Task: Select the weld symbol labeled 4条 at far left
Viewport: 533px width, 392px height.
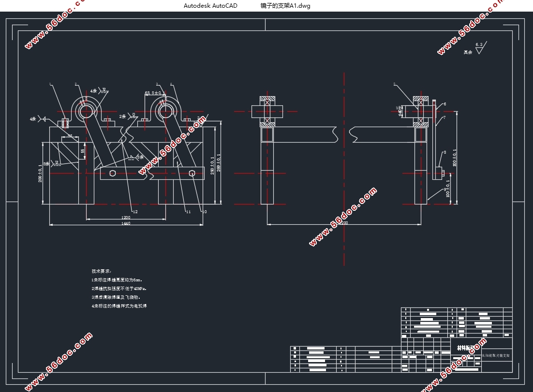Action: pos(38,119)
